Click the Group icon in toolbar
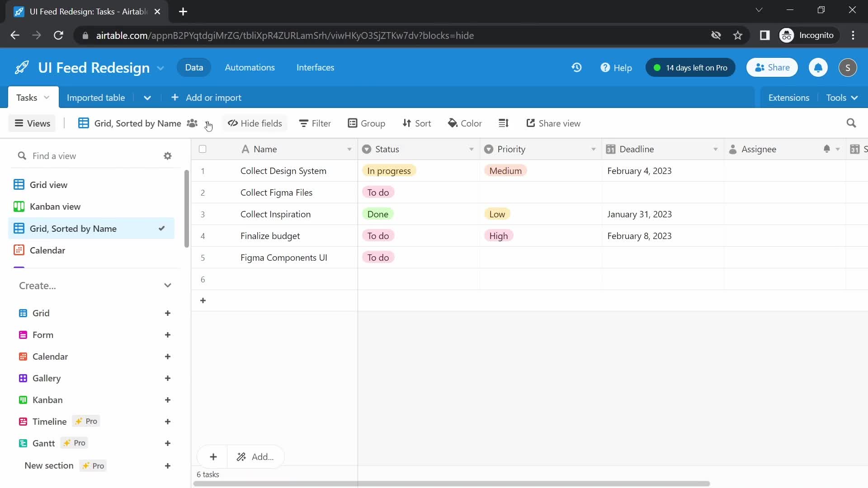868x488 pixels. [x=366, y=123]
